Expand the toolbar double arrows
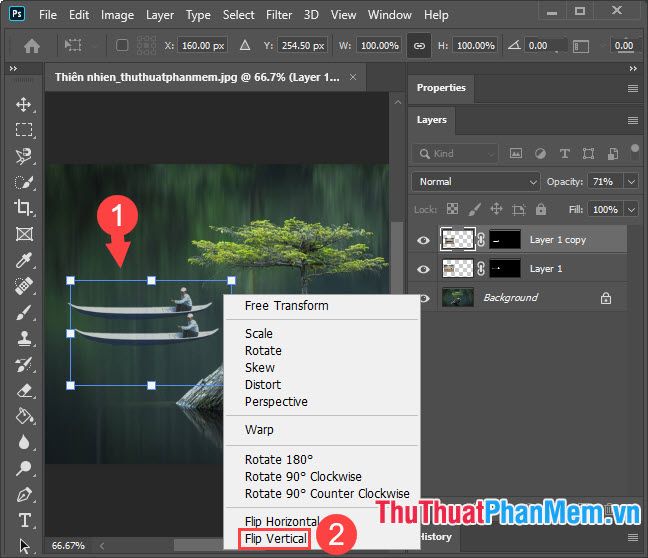The width and height of the screenshot is (648, 558). coord(13,68)
